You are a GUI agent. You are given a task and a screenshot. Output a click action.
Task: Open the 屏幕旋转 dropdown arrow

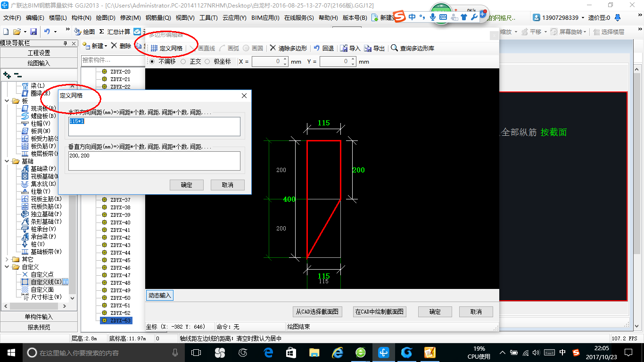click(585, 32)
